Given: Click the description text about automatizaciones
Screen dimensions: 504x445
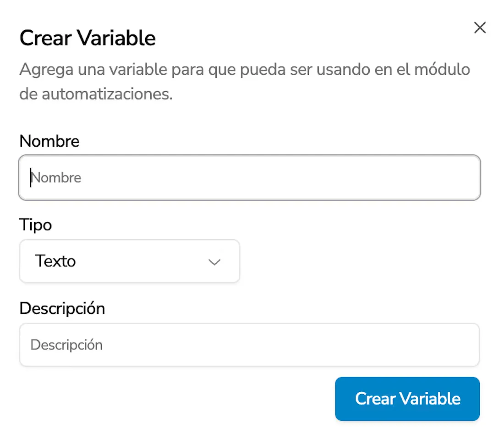Looking at the screenshot, I should click(244, 80).
